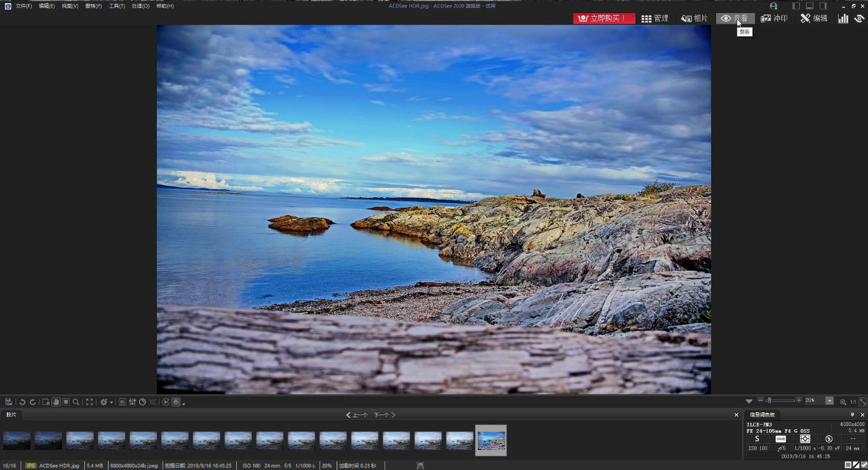Toggle the left panel layout

[796, 6]
